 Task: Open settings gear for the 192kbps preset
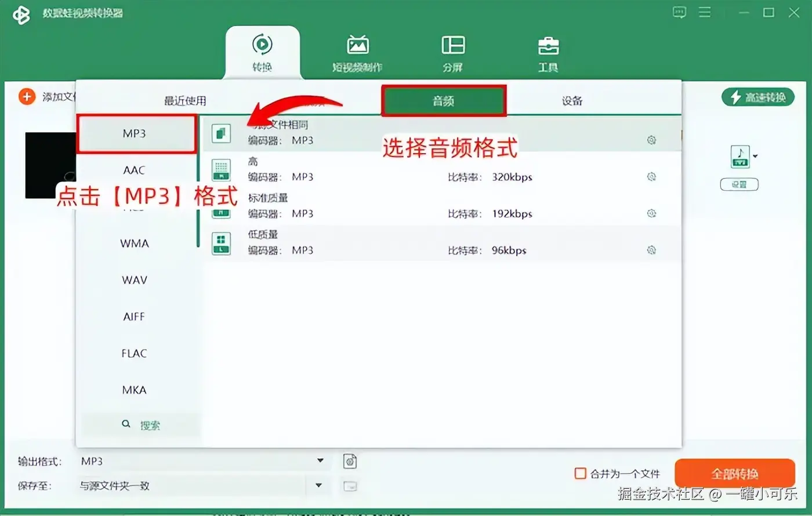click(651, 213)
